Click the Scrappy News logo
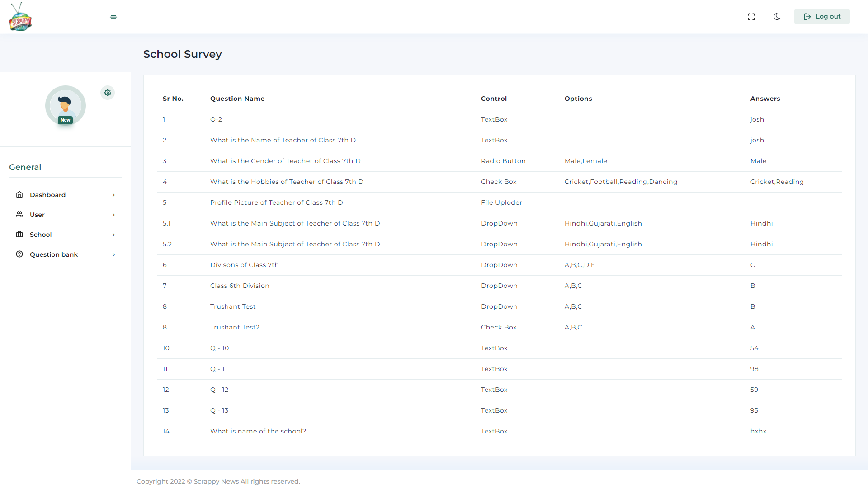 (x=20, y=17)
